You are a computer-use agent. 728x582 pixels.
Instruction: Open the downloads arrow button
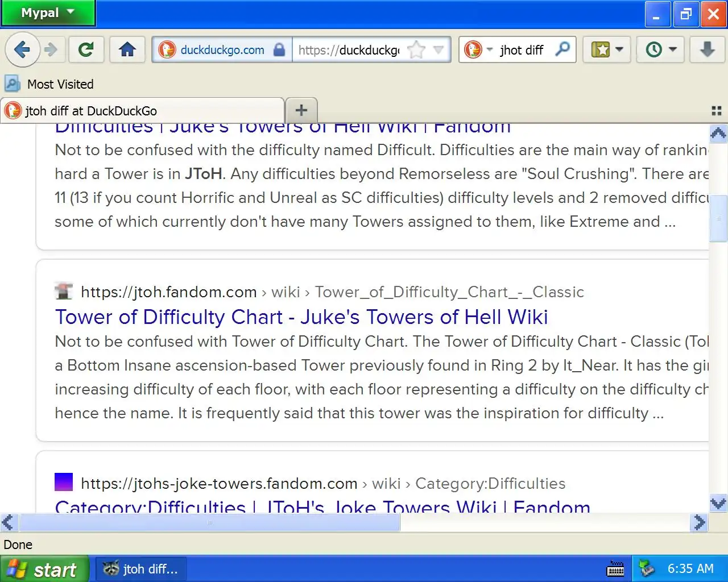[x=708, y=50]
